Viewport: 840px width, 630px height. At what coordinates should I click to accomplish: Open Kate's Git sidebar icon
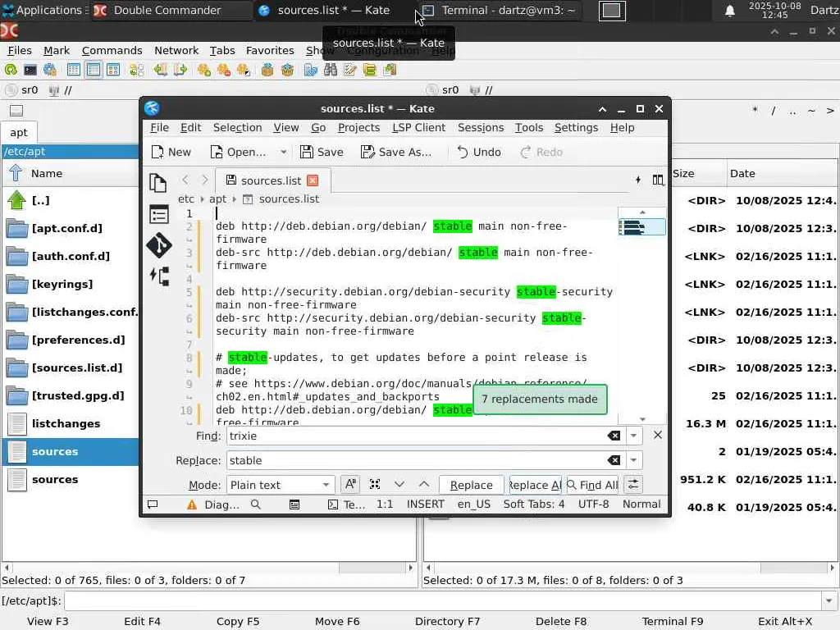point(159,245)
